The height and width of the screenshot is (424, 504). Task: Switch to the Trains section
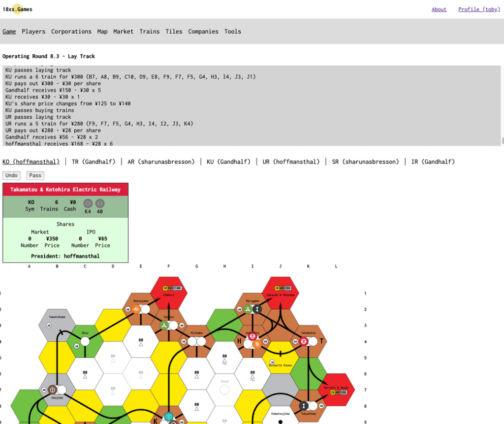tap(149, 32)
